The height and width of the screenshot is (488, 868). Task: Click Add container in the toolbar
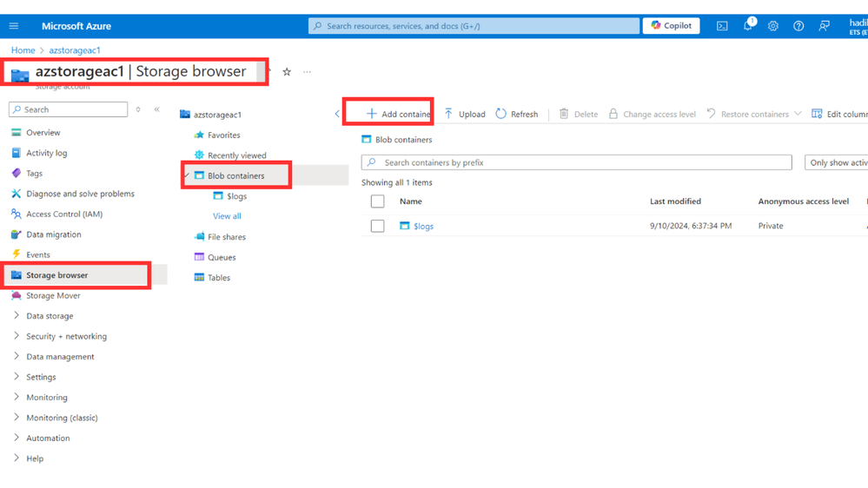point(399,114)
